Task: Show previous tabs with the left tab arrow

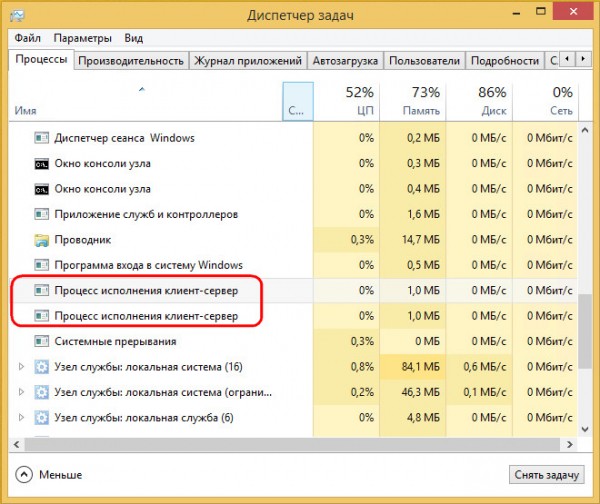Action: tap(567, 59)
